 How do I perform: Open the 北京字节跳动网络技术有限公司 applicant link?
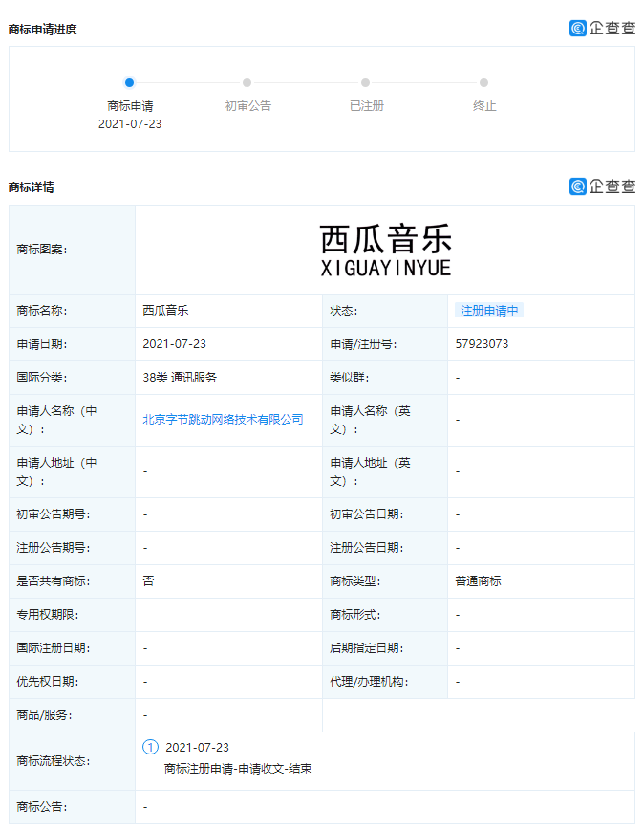click(223, 419)
